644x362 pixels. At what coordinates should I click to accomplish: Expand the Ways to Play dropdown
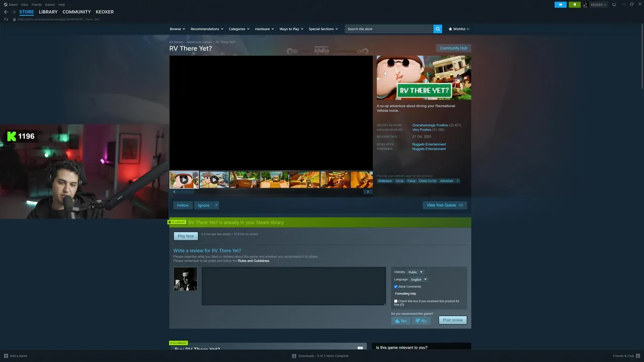291,29
